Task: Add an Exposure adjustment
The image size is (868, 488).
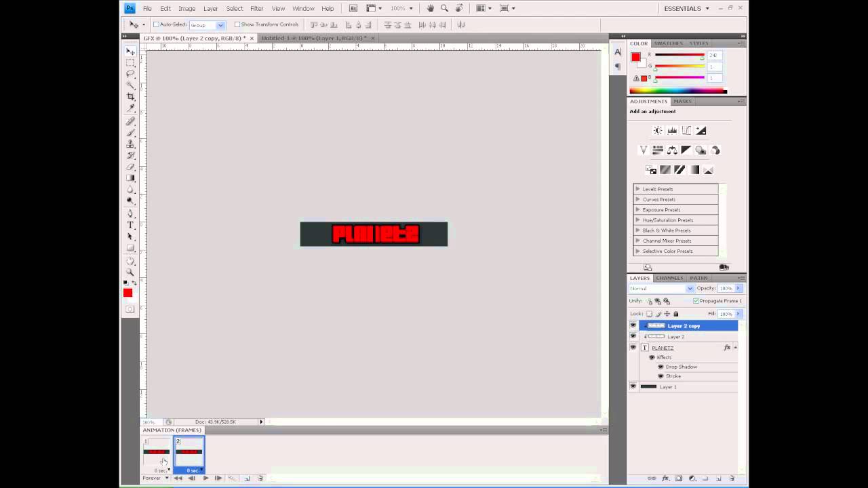Action: coord(701,131)
